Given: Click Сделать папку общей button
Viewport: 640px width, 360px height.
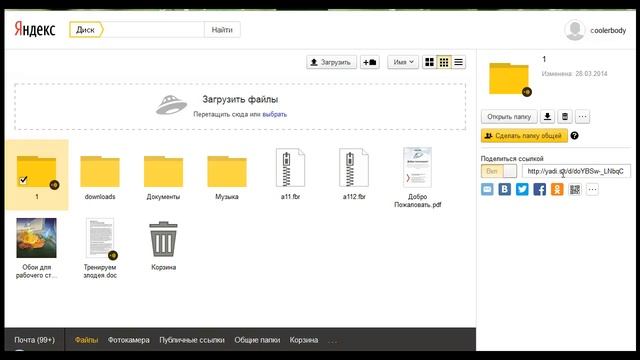Looking at the screenshot, I should (x=524, y=136).
